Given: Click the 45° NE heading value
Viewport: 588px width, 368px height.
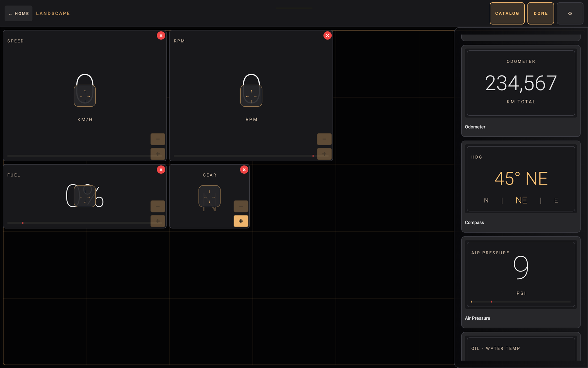Looking at the screenshot, I should [x=521, y=179].
